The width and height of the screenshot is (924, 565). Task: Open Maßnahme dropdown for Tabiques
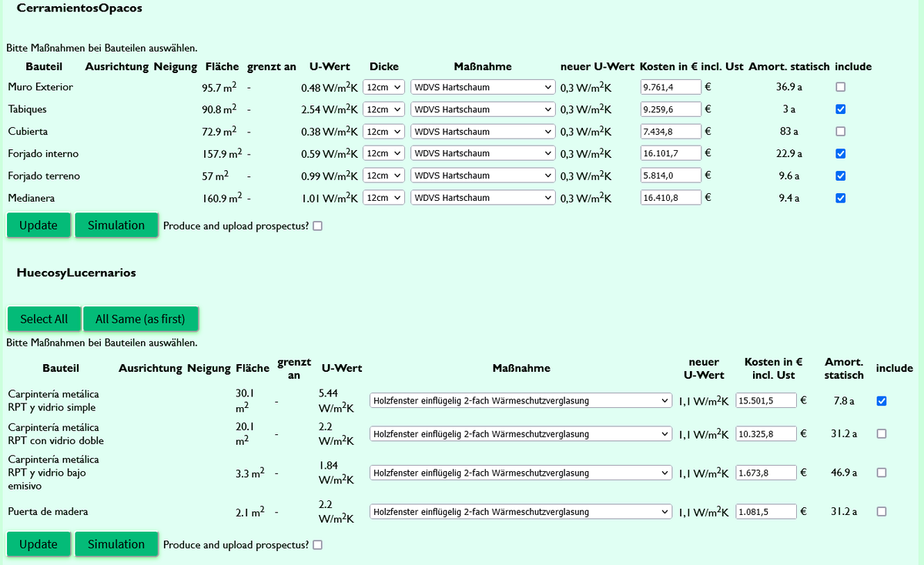483,109
